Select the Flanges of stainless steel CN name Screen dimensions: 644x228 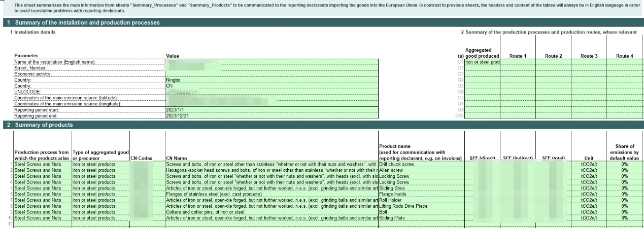[x=214, y=194]
